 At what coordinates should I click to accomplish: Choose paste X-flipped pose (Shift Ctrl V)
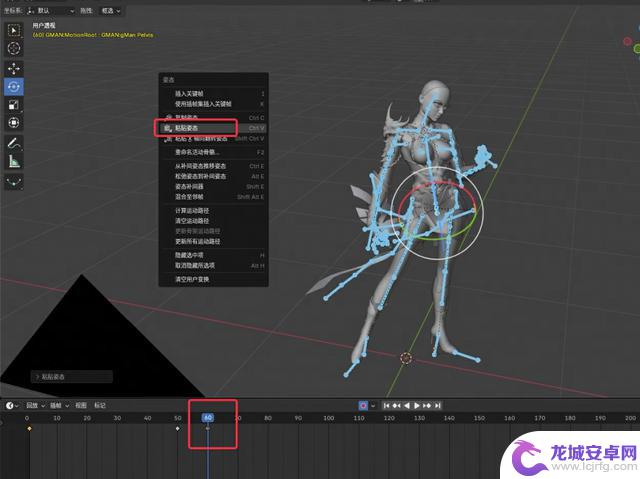213,138
